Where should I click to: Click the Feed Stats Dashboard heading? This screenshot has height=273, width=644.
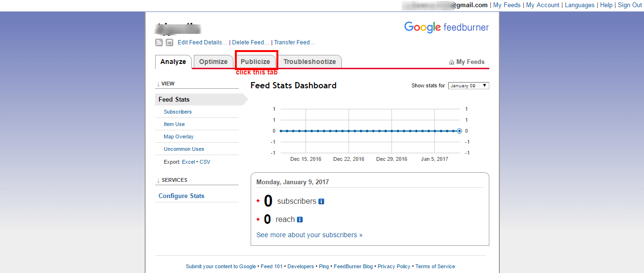pos(294,85)
